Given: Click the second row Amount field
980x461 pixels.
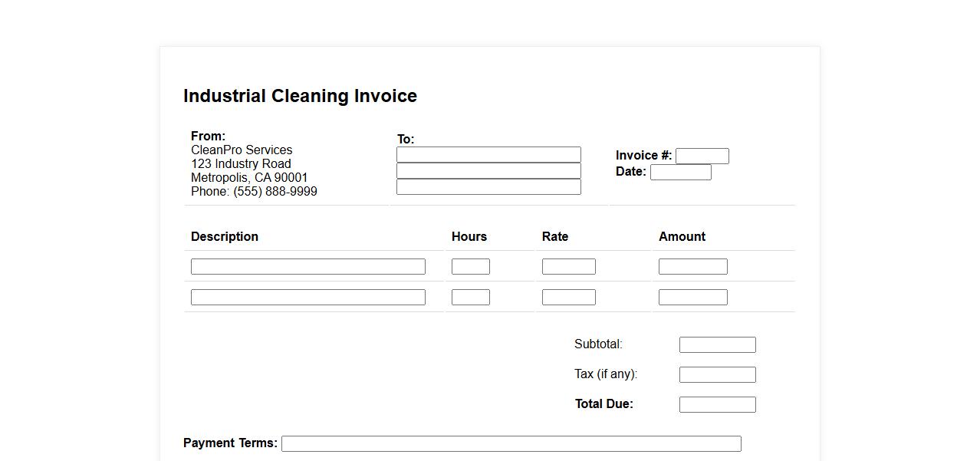Looking at the screenshot, I should (x=692, y=298).
